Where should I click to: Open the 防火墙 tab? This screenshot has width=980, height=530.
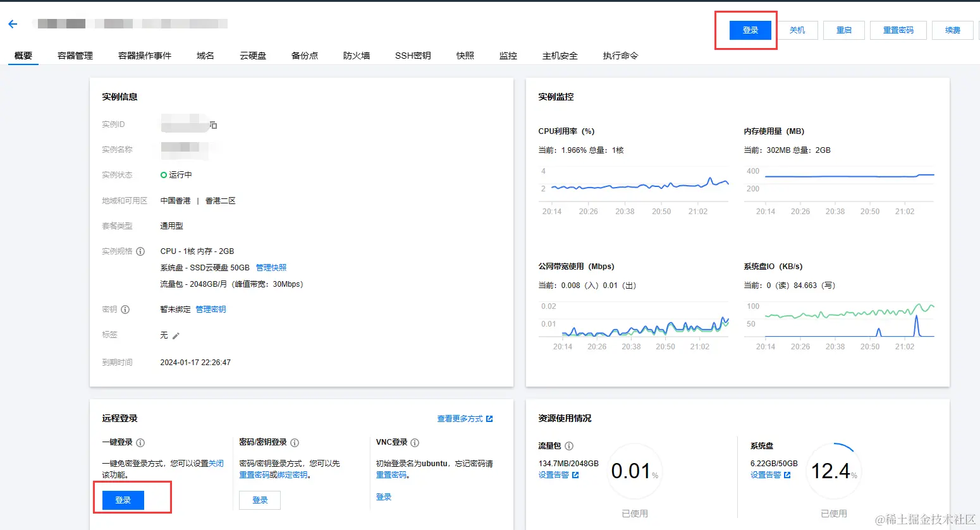coord(356,55)
